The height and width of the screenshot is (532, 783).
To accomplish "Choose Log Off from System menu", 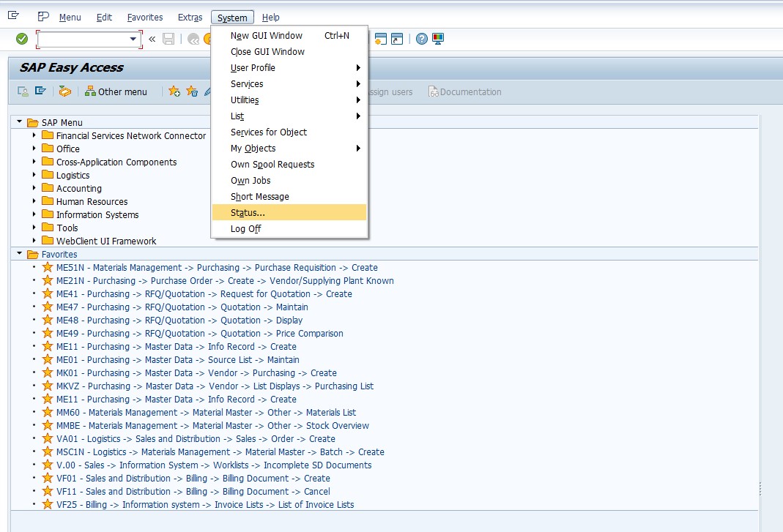I will (289, 228).
